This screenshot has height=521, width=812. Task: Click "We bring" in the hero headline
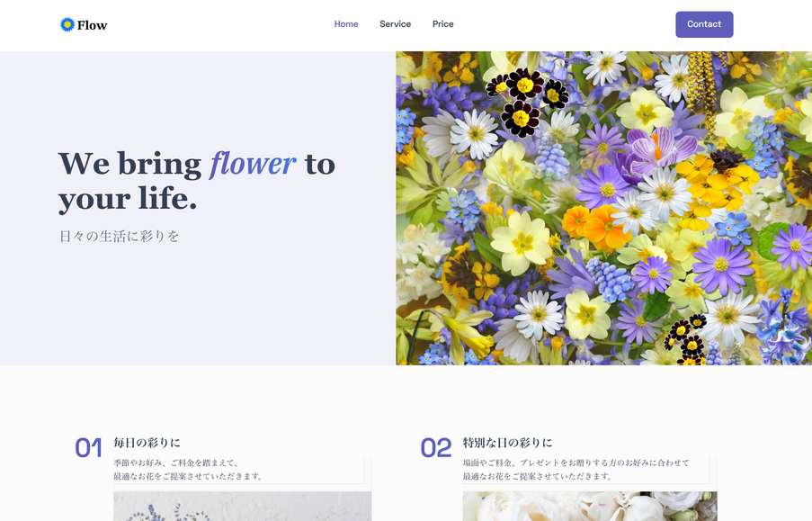[x=129, y=164]
